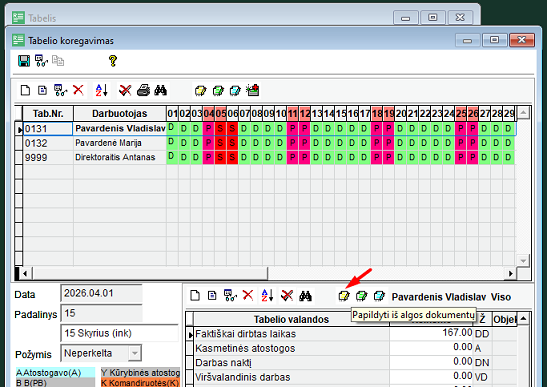
Task: Click the grey 'Y Kūrybinės atostog' legend swatch
Action: (x=140, y=372)
